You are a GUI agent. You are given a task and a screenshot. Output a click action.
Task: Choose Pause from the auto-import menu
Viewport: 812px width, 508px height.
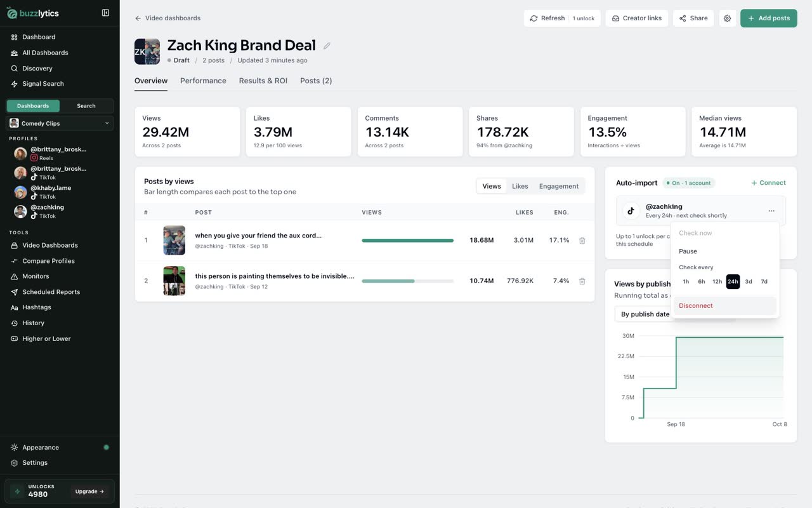click(x=725, y=251)
